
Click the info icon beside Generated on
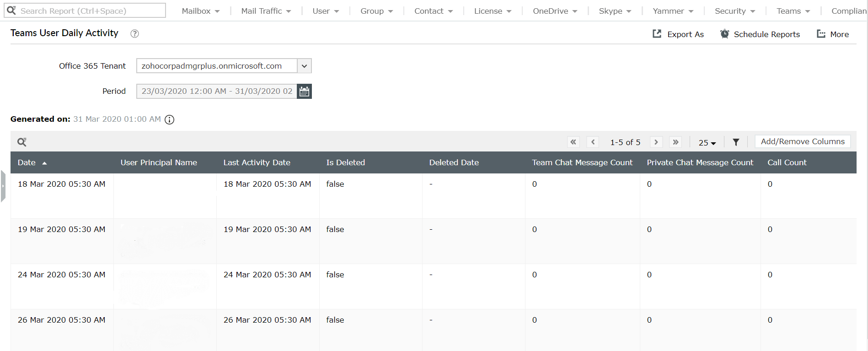[x=170, y=120]
